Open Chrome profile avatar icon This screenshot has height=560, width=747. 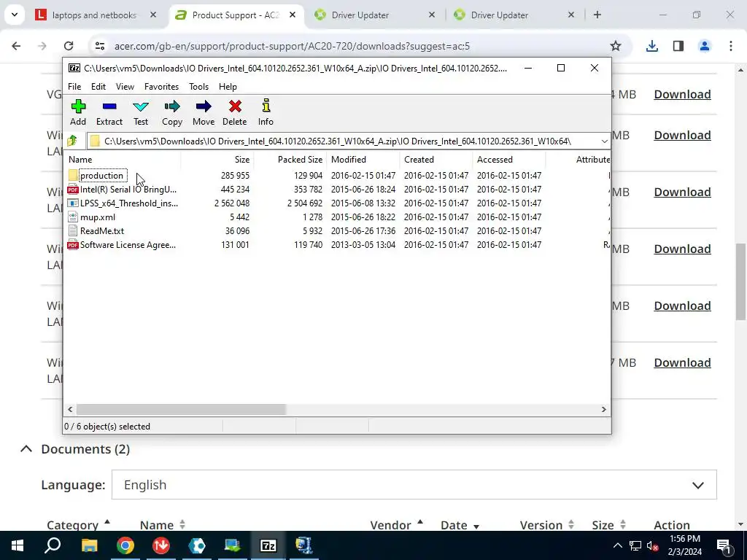(704, 46)
